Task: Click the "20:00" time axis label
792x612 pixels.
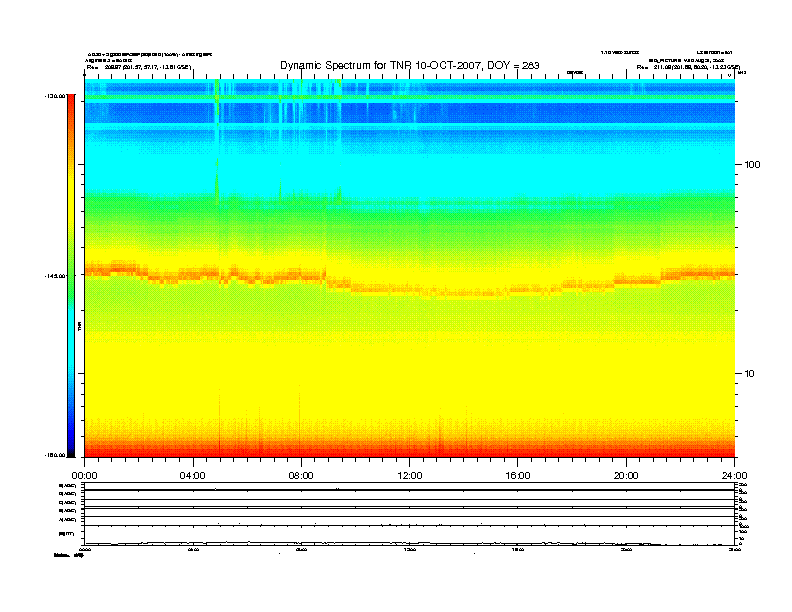Action: [x=626, y=476]
